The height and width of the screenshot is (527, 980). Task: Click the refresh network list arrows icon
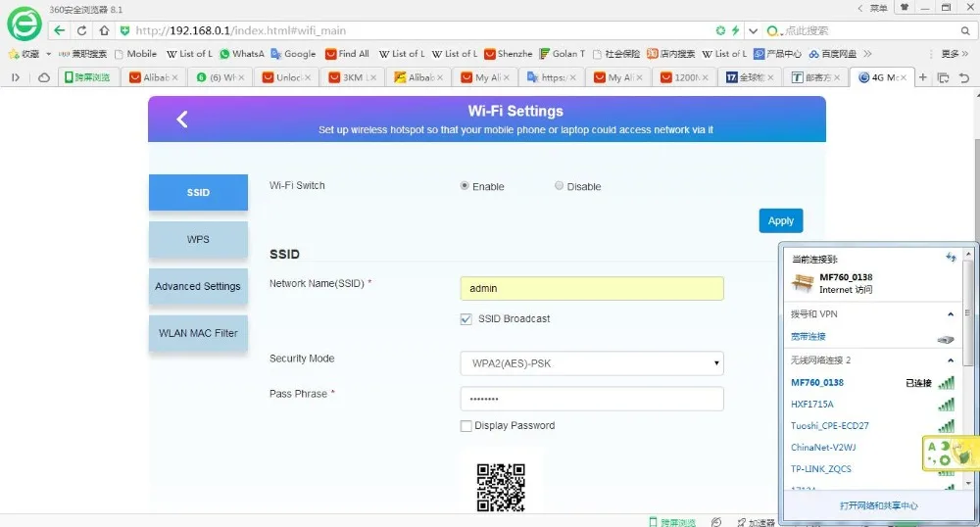click(951, 257)
